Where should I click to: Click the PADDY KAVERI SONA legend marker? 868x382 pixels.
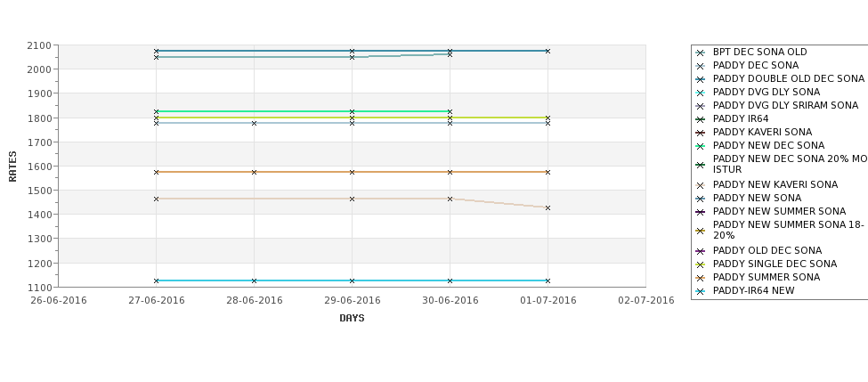point(701,133)
